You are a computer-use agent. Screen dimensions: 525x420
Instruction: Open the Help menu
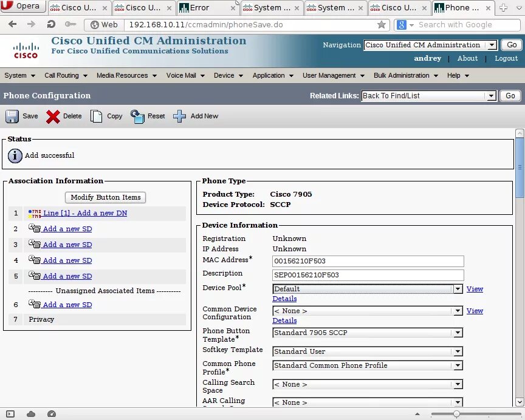coord(458,76)
